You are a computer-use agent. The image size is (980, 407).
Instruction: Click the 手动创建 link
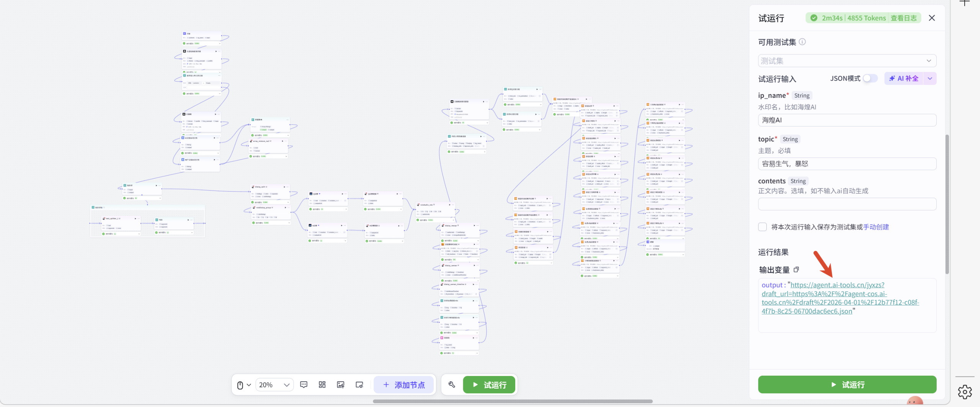tap(876, 227)
